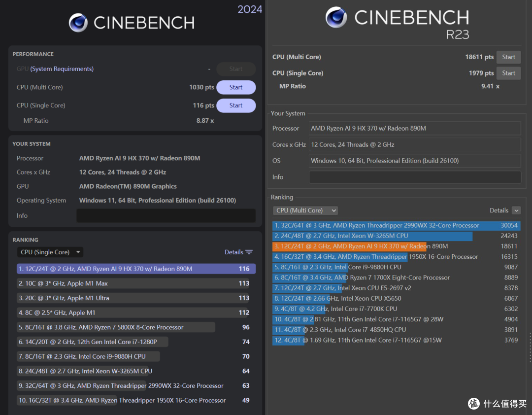Open the CPU (Single Core) ranking dropdown
The image size is (532, 415).
(50, 252)
